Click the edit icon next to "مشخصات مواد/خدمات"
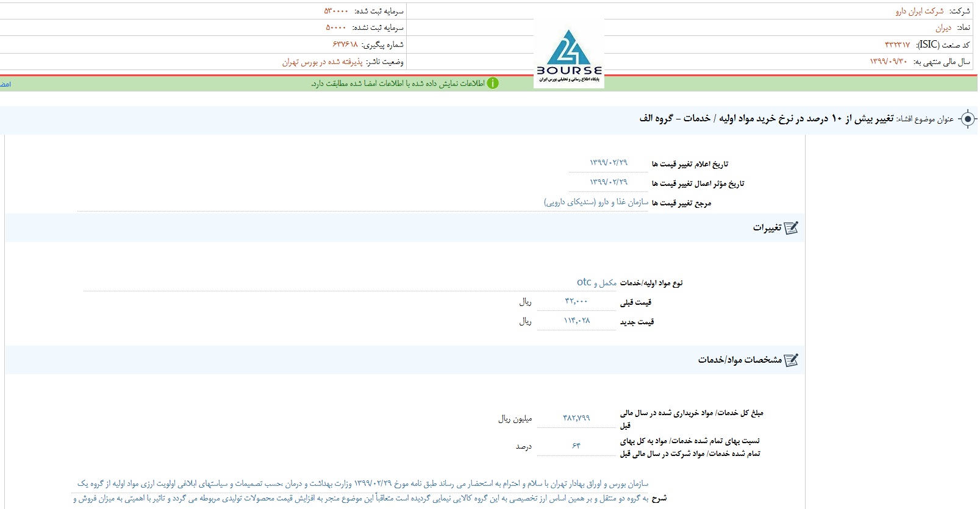The height and width of the screenshot is (509, 980). click(x=791, y=360)
